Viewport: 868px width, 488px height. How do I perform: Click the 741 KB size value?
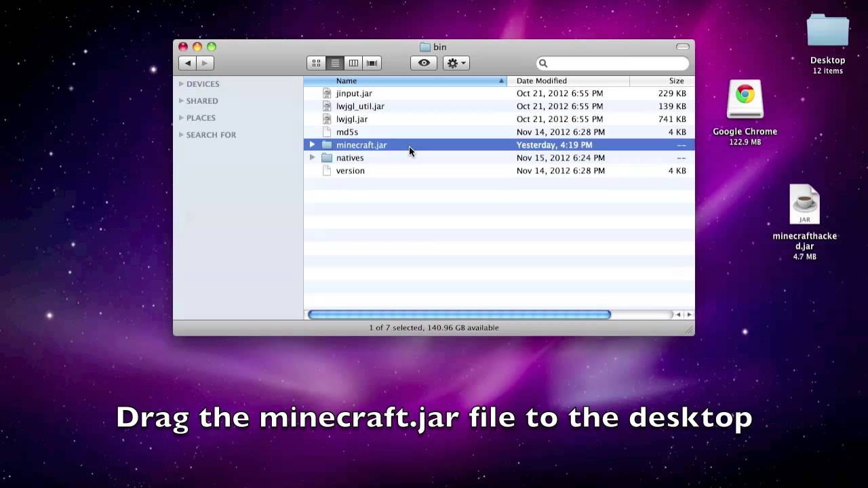point(672,119)
